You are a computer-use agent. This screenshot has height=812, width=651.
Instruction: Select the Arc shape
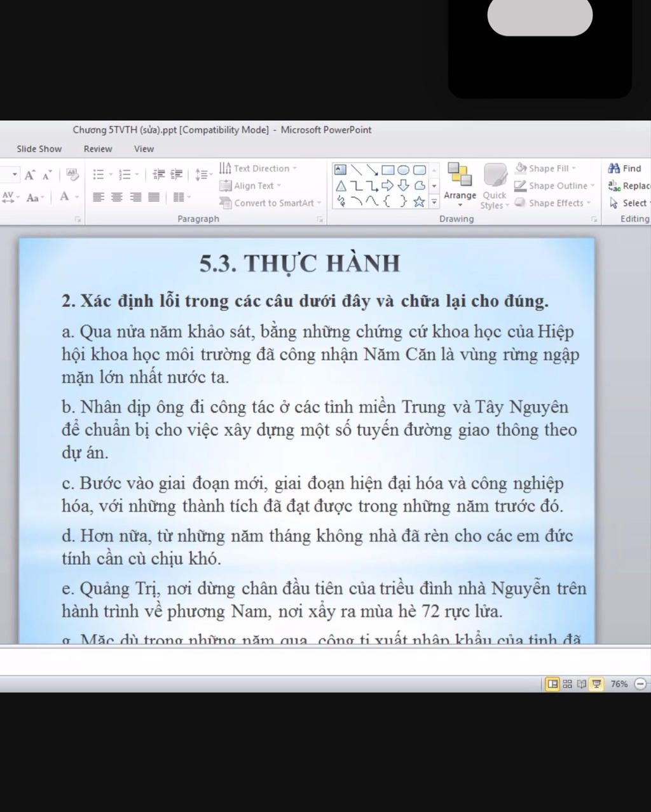[x=357, y=201]
